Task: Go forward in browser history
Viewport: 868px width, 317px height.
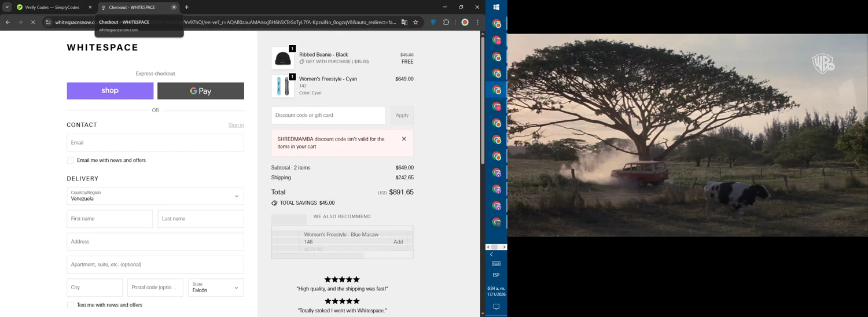Action: click(x=20, y=23)
